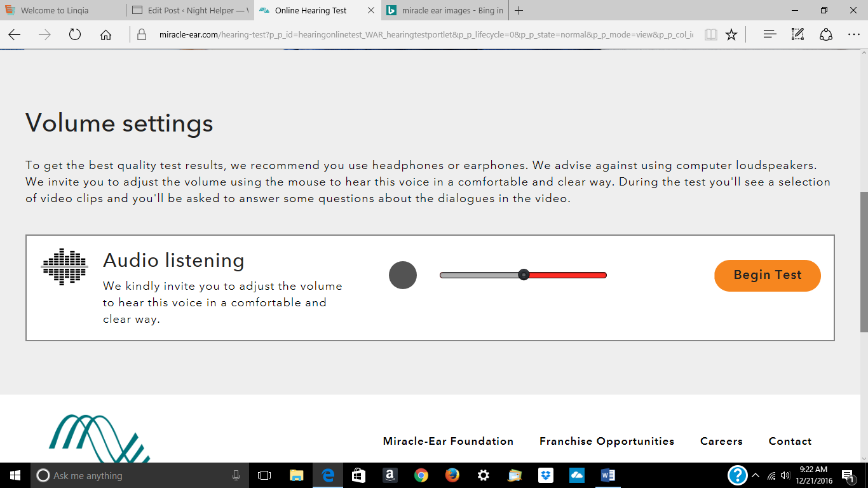Open the Hub icon in toolbar

[770, 35]
